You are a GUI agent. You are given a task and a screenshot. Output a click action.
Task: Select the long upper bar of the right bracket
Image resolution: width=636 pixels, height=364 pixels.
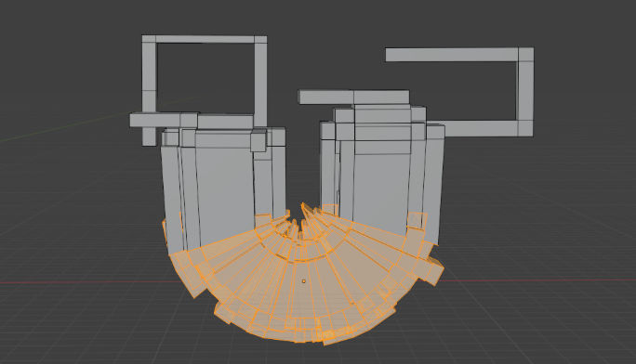point(452,55)
